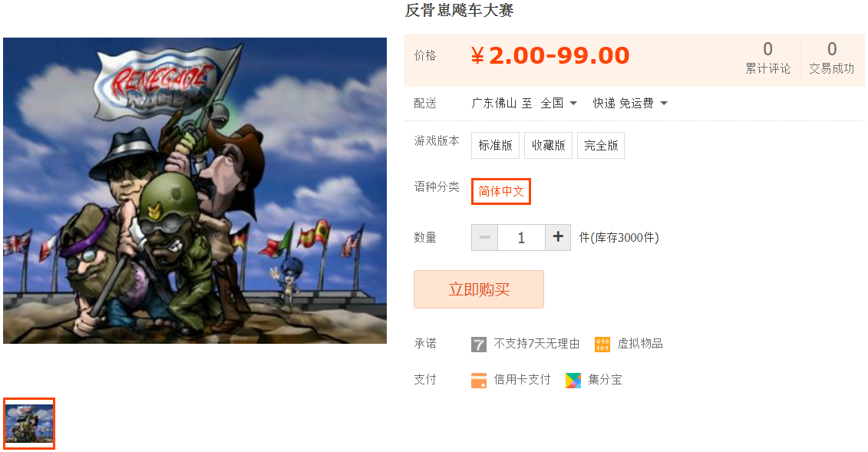
Task: Click the 集分宝 colorful icon
Action: (573, 380)
